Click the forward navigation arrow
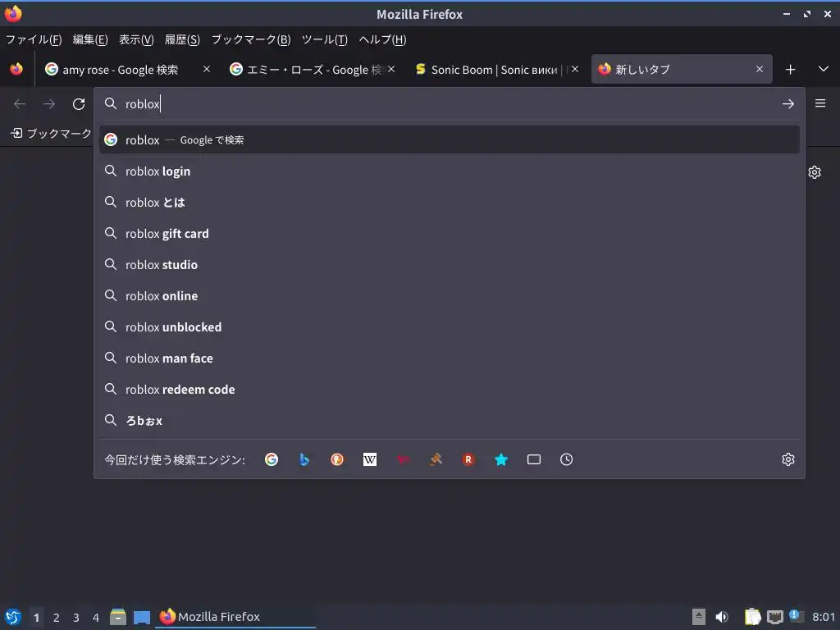 tap(49, 104)
